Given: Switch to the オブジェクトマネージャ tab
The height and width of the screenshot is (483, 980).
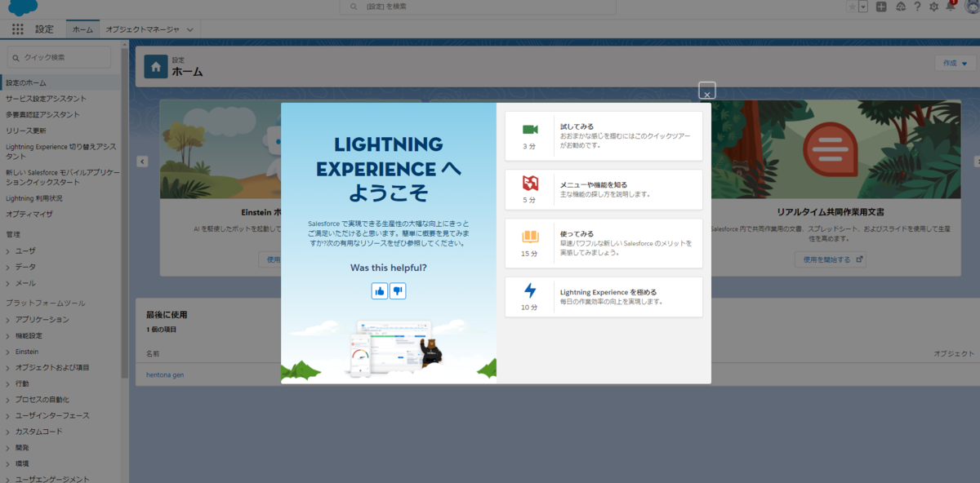Looking at the screenshot, I should [143, 29].
